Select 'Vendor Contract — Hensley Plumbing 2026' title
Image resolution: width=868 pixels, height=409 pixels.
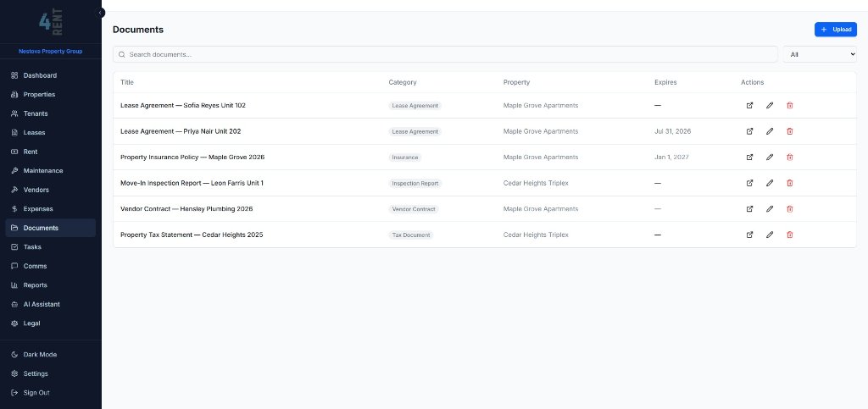click(x=186, y=209)
